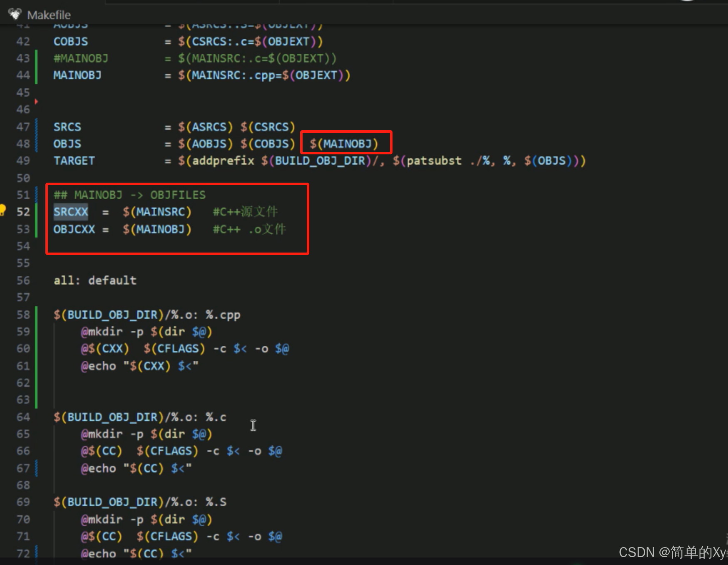Click the commented #MAINOBJ line 43
The width and height of the screenshot is (728, 565).
click(81, 58)
